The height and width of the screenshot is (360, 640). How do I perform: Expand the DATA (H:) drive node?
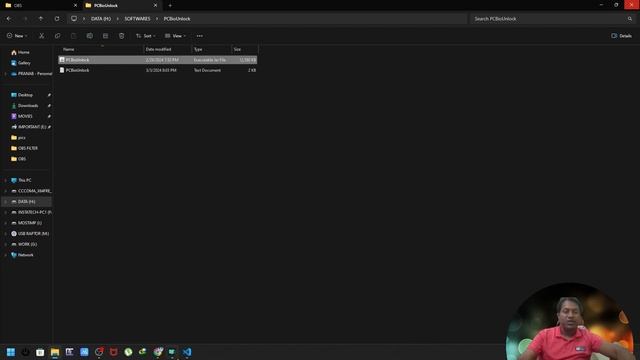click(x=5, y=202)
